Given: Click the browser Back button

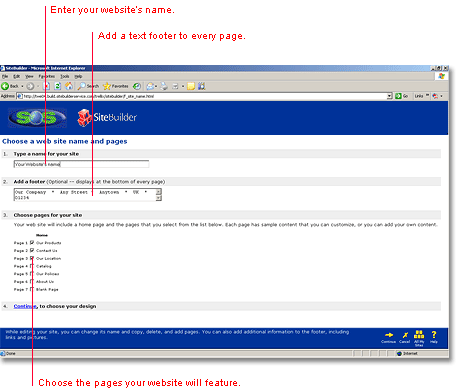Looking at the screenshot, I should click(x=9, y=86).
